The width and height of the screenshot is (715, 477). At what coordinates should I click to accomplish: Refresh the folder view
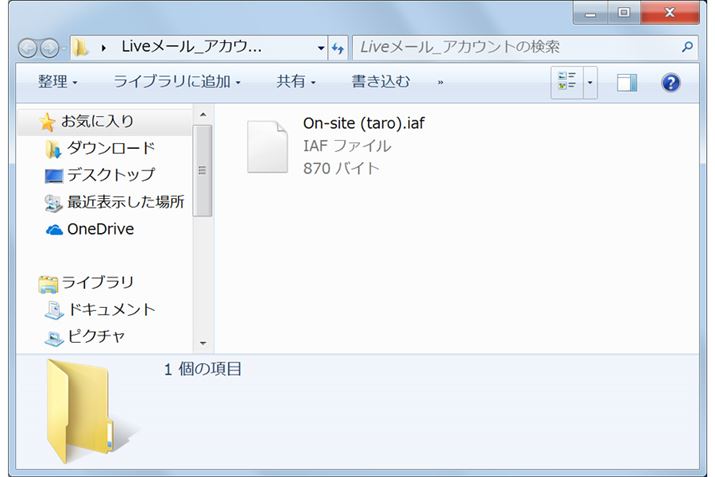pos(338,48)
